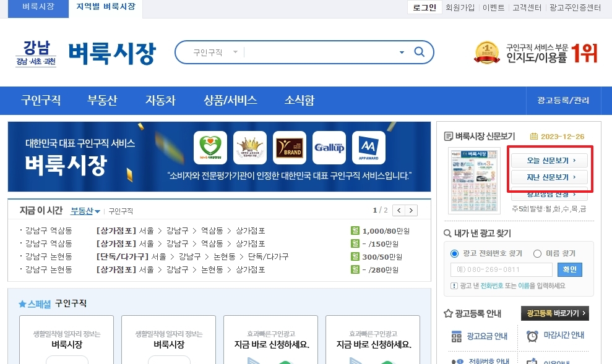Click the magnifier search icon in search bar
The width and height of the screenshot is (612, 364).
point(419,52)
